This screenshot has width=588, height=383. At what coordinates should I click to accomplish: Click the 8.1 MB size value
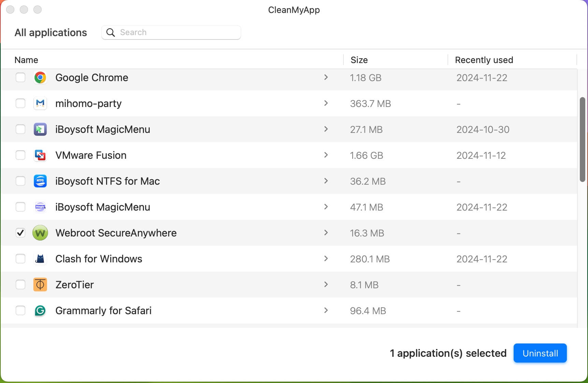(364, 285)
